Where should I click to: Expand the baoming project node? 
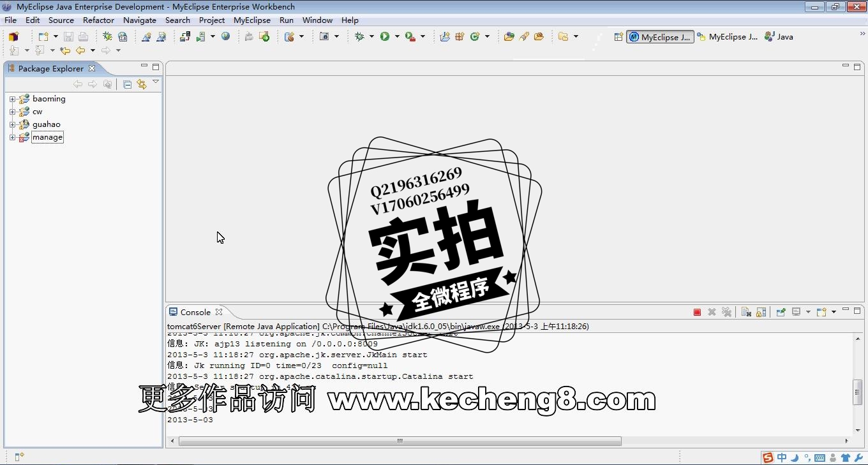(12, 99)
